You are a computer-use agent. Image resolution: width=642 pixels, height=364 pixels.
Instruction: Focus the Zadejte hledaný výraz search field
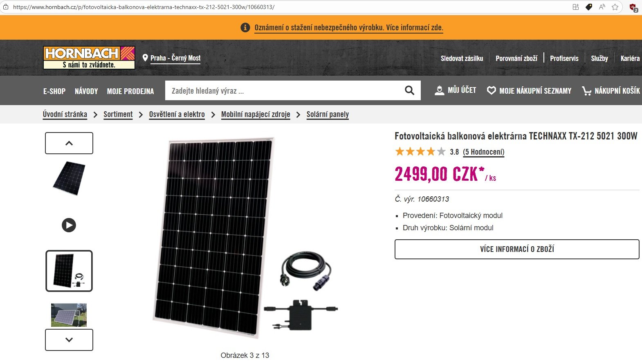tap(282, 90)
